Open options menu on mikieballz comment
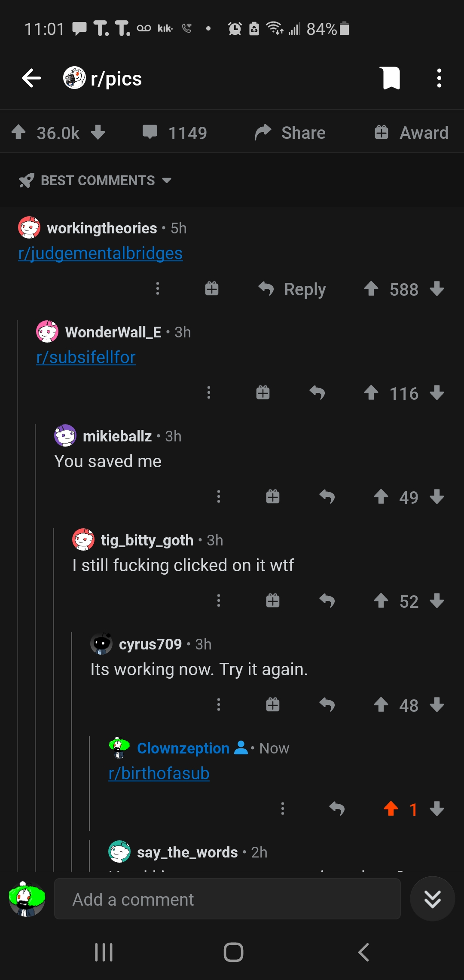This screenshot has height=980, width=464. click(219, 497)
